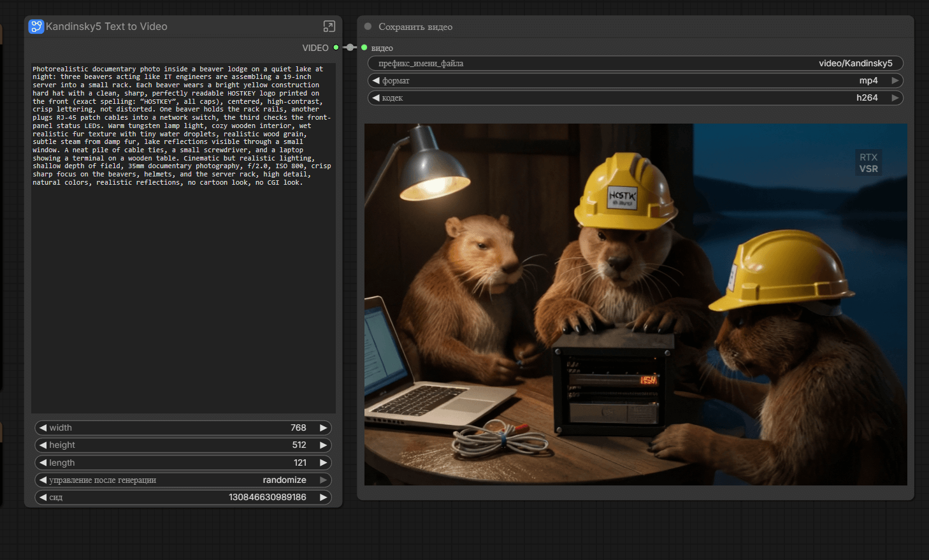Open the управление после генерации randomize dropdown
Screen dimensions: 929x560
point(184,480)
